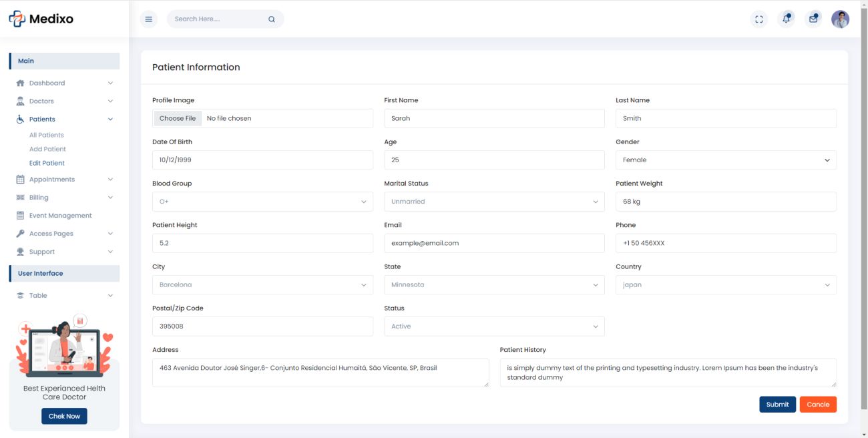Open the notifications bell
868x438 pixels.
(786, 19)
